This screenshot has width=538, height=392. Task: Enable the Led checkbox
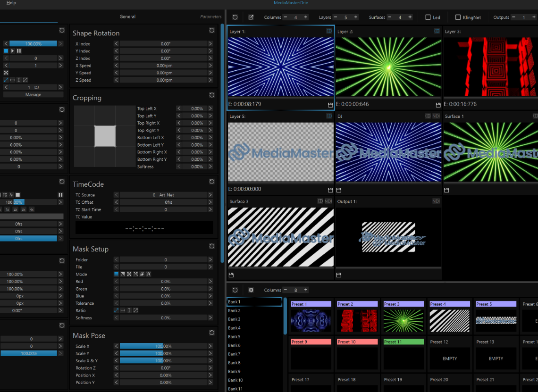tap(428, 17)
